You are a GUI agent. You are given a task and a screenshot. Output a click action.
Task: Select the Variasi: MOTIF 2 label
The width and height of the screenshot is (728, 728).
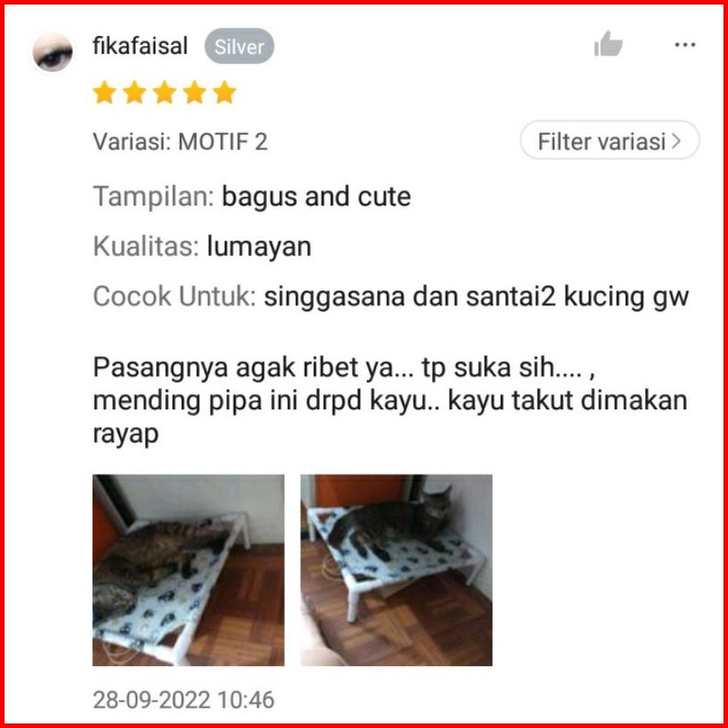coord(180,142)
